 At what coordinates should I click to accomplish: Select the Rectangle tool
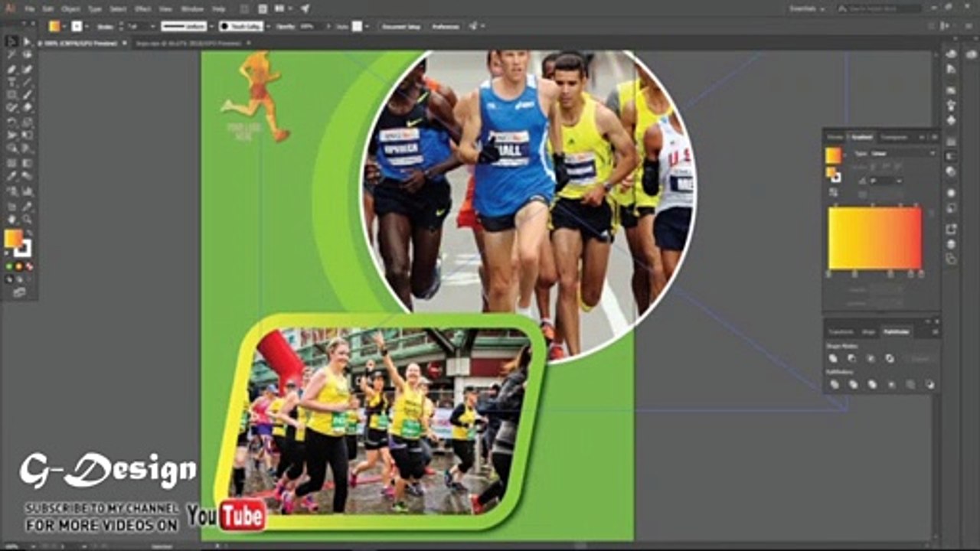click(x=12, y=96)
